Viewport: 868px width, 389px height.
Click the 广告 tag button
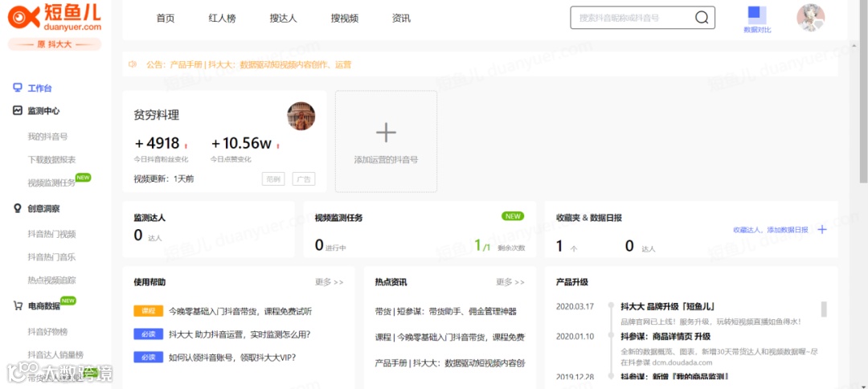(303, 178)
